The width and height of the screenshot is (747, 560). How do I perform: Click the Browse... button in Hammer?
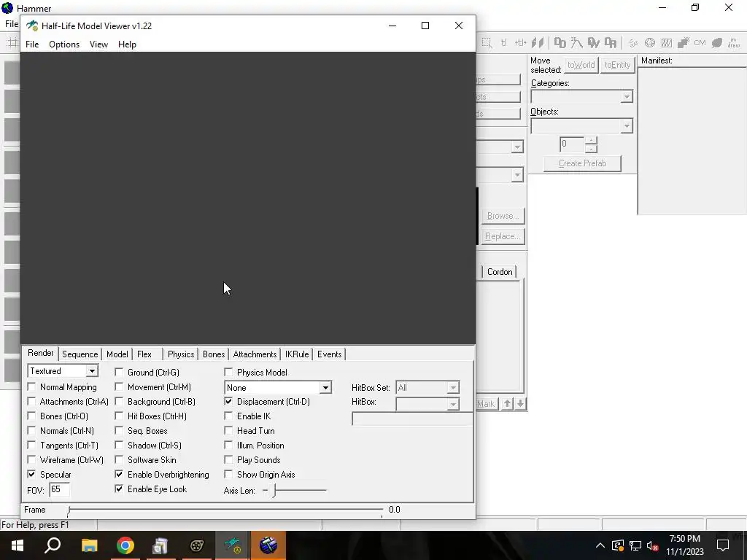coord(503,216)
